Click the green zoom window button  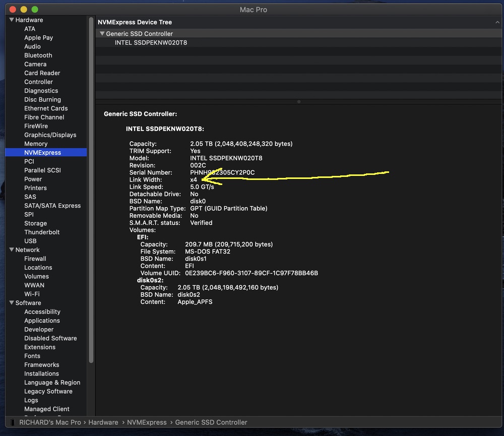[35, 9]
